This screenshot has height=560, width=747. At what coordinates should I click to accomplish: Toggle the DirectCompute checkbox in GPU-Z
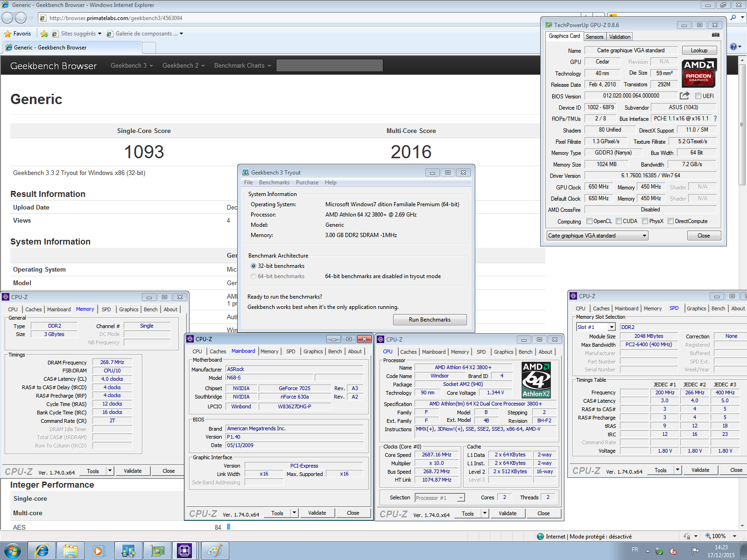pos(670,221)
